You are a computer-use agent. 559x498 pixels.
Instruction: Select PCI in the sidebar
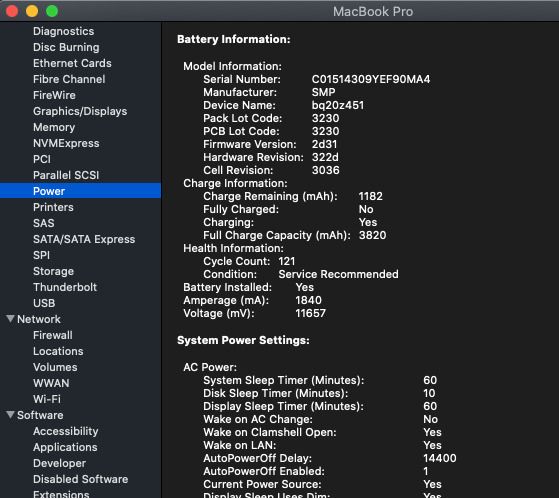(42, 159)
